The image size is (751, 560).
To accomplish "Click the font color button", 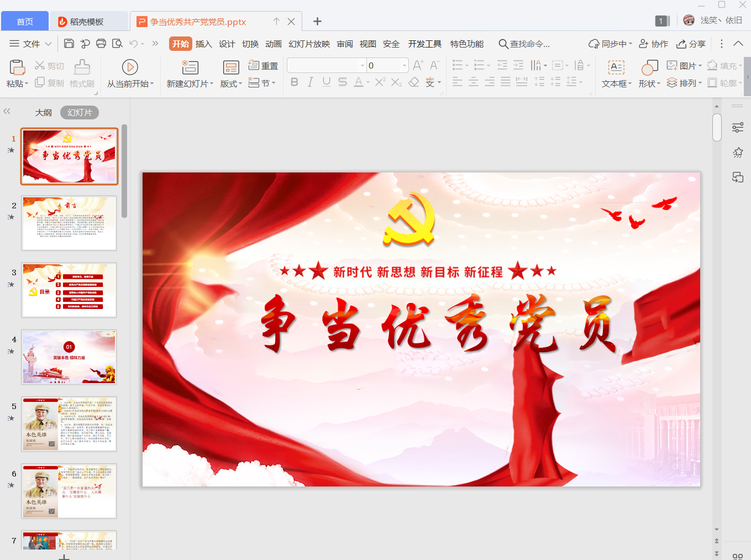I will 358,82.
